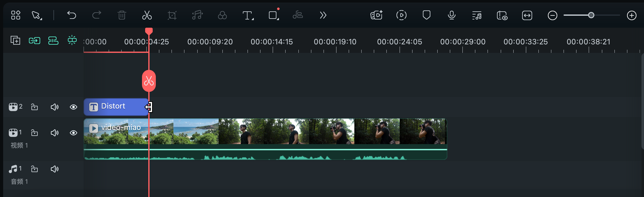Open the AI video camera tool

tap(376, 15)
